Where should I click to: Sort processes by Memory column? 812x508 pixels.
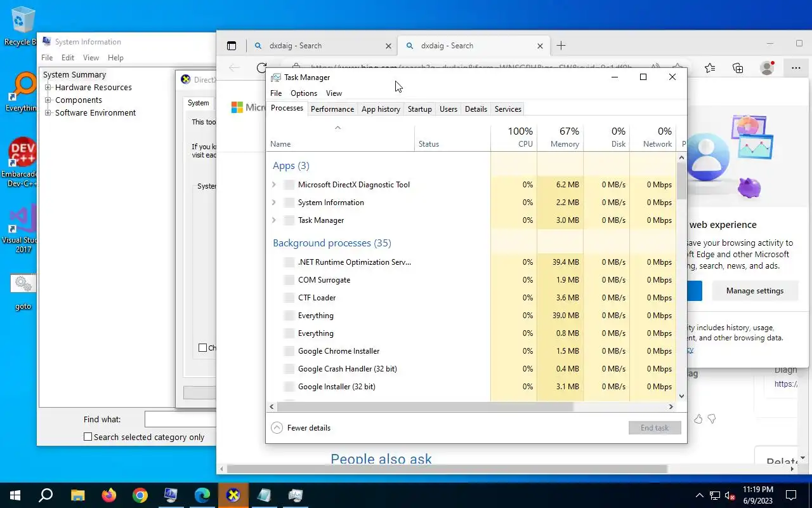[x=560, y=137]
